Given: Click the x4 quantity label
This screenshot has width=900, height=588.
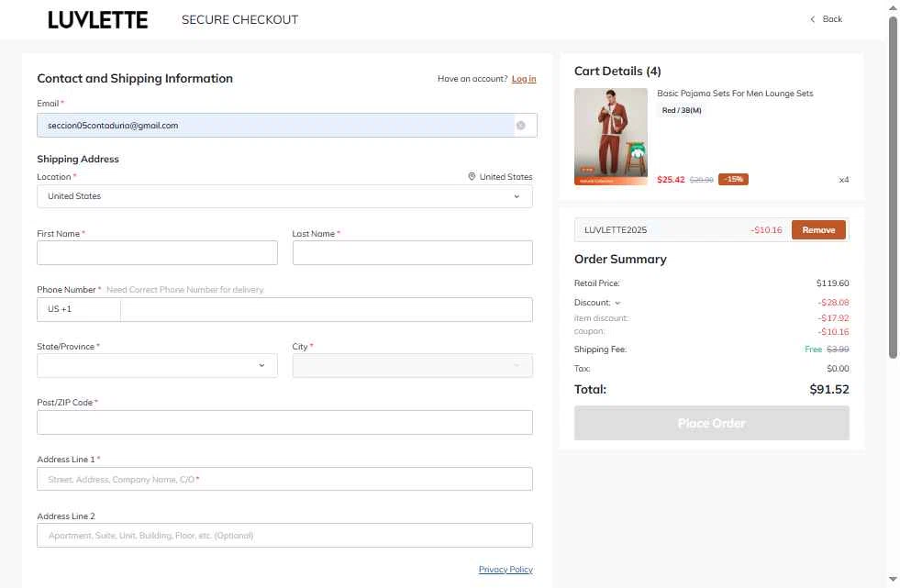Looking at the screenshot, I should (x=844, y=180).
